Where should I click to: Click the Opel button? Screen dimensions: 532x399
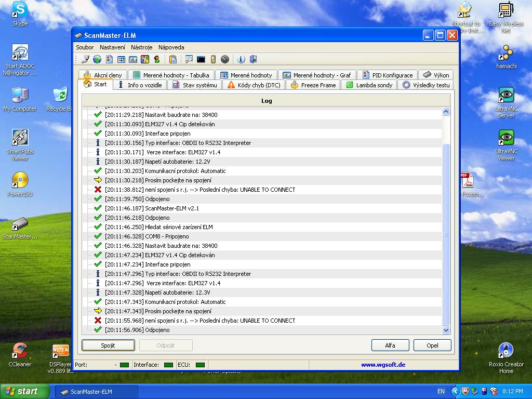[x=432, y=345]
